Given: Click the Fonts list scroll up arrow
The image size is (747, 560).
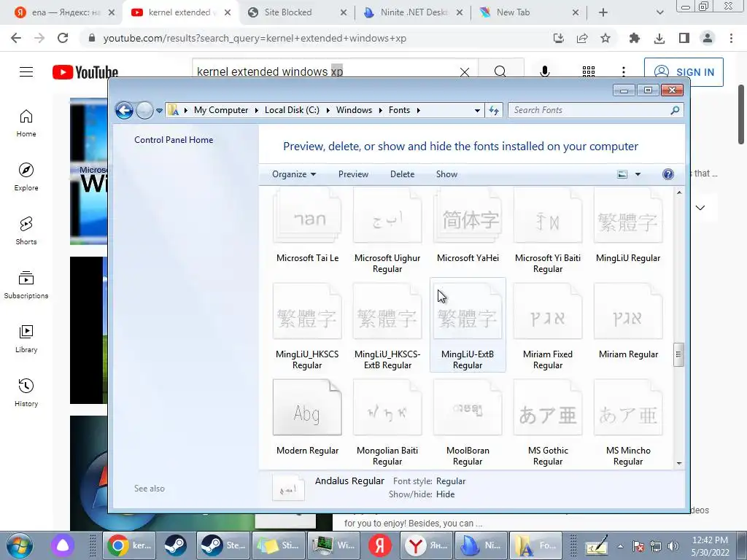Looking at the screenshot, I should [x=679, y=192].
